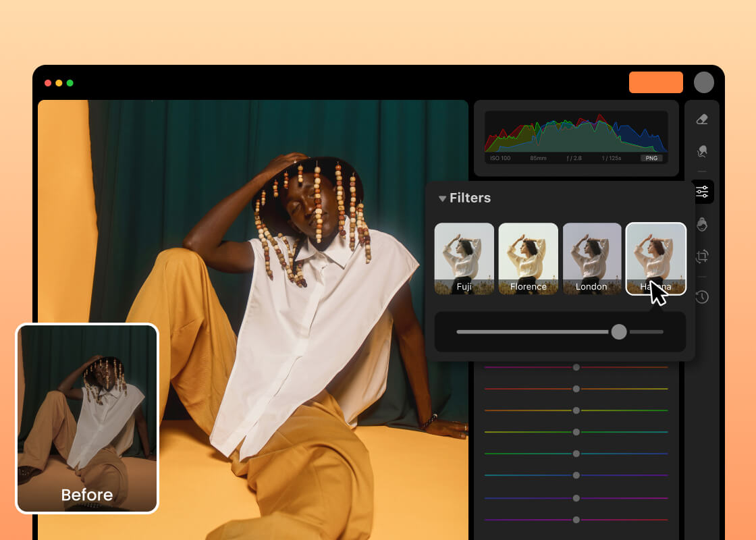Apply the London filter
This screenshot has width=756, height=540.
click(592, 259)
